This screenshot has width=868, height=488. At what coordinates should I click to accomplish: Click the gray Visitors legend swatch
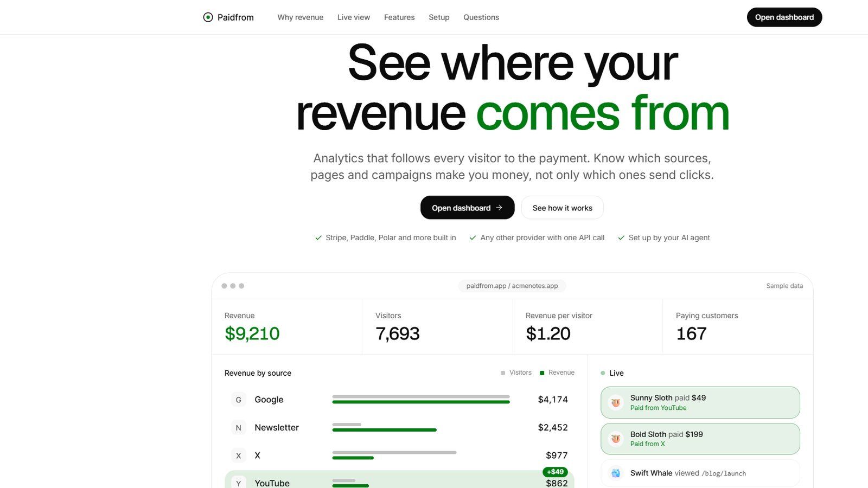point(503,373)
